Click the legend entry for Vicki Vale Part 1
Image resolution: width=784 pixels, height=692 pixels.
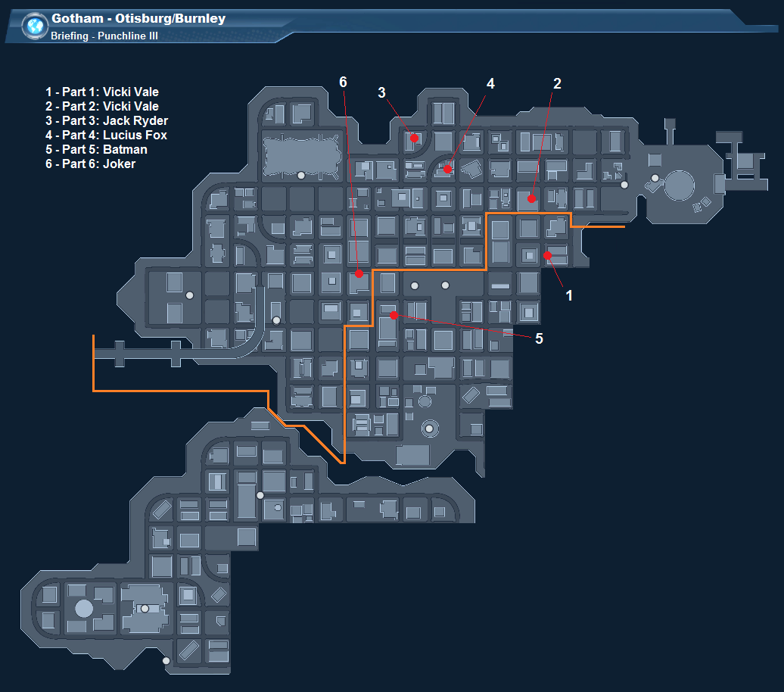(102, 92)
